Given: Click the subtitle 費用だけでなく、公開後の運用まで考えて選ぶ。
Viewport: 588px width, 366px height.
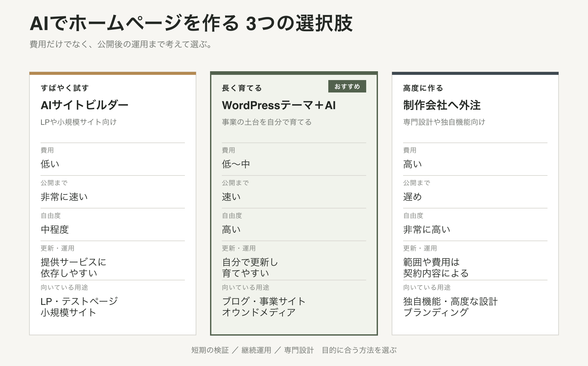Looking at the screenshot, I should pos(121,44).
